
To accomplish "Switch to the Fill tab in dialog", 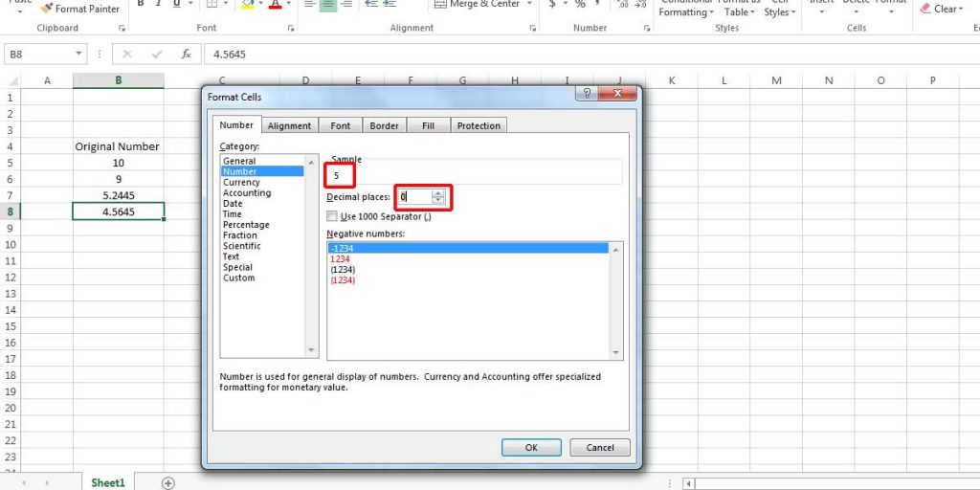I will pos(428,125).
